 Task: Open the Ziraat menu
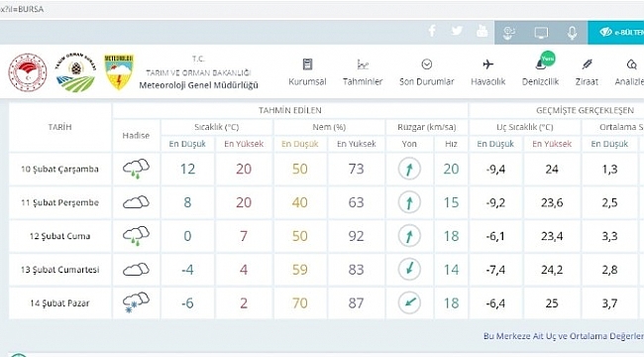pyautogui.click(x=587, y=72)
